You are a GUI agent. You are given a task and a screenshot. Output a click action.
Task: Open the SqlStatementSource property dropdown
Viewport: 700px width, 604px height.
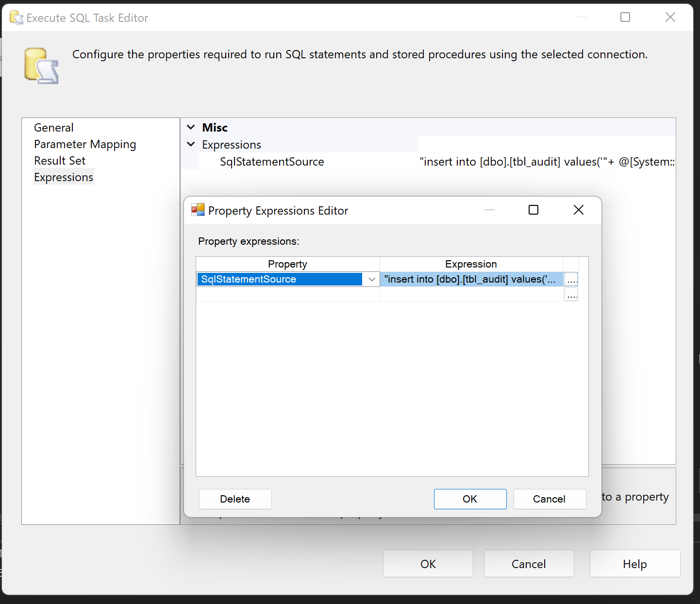[372, 280]
